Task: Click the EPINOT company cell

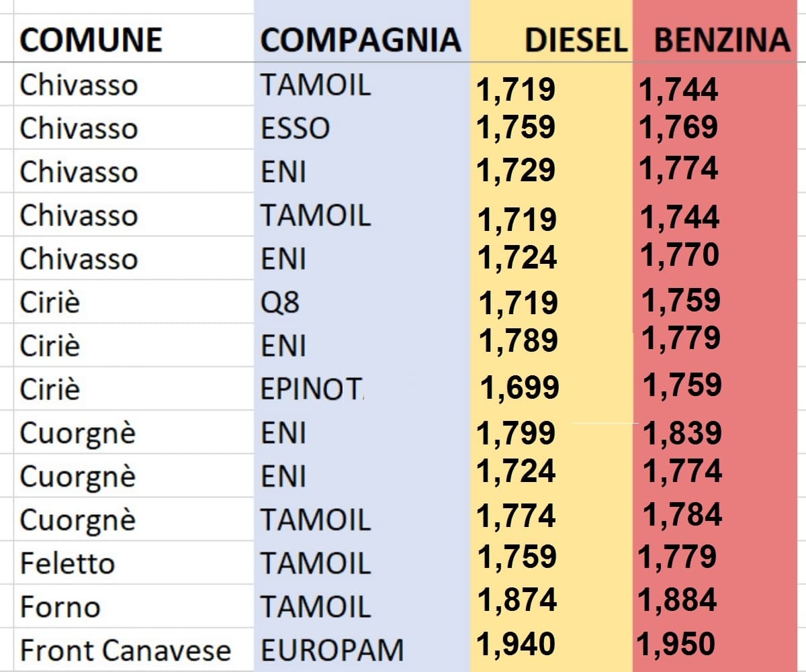Action: pyautogui.click(x=312, y=390)
